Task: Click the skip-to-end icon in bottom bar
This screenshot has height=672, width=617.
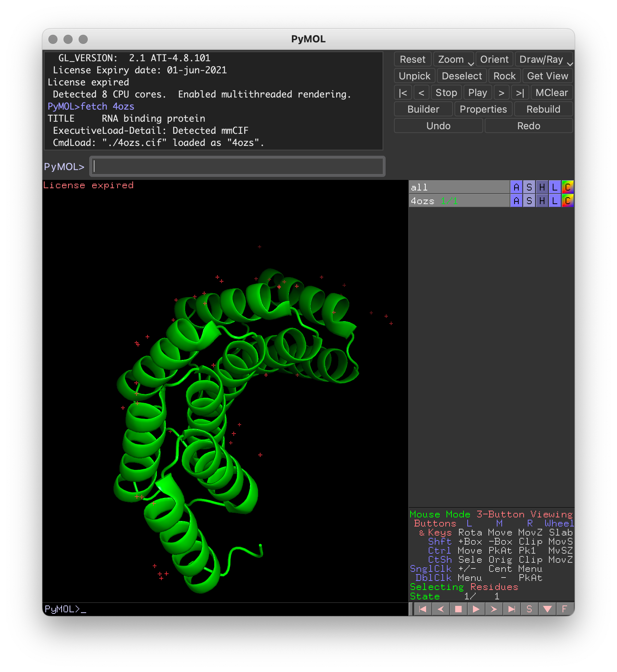Action: [512, 609]
